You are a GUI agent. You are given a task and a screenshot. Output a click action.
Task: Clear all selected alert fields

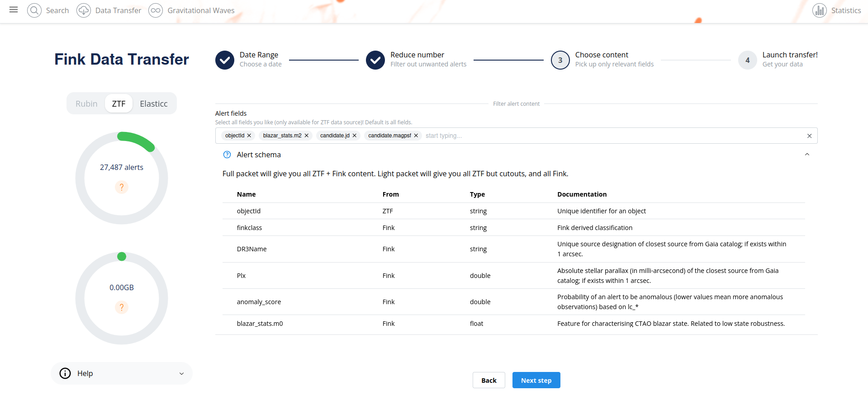810,136
